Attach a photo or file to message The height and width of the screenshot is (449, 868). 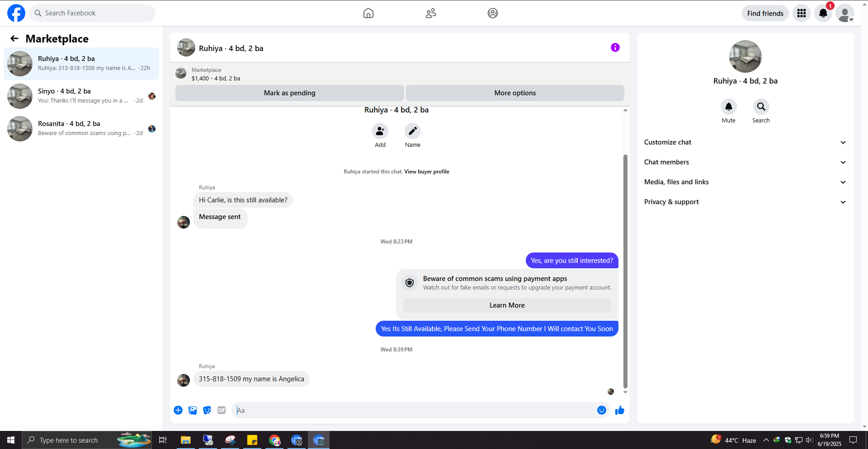point(193,410)
